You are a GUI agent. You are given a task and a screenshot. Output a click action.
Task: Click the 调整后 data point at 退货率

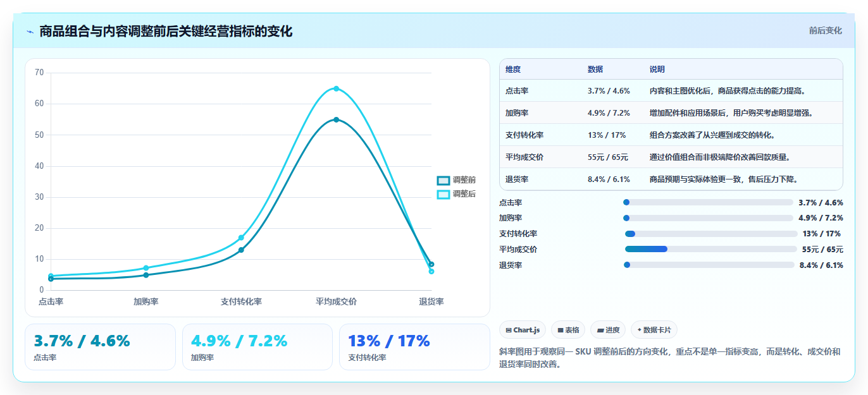pyautogui.click(x=431, y=271)
